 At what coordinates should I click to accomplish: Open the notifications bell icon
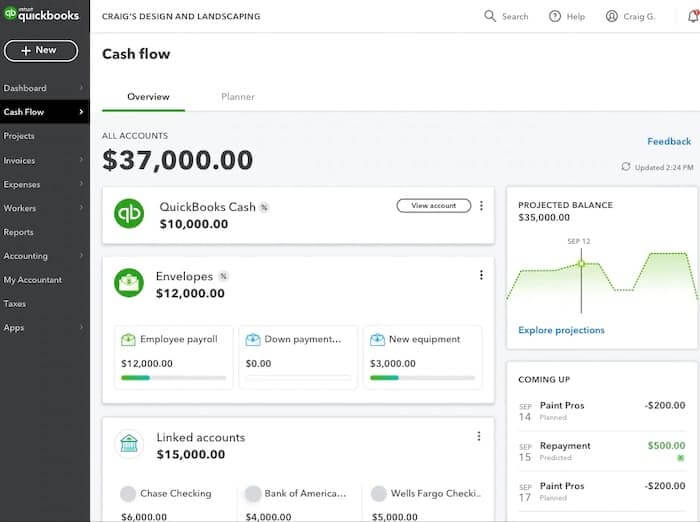[x=693, y=16]
